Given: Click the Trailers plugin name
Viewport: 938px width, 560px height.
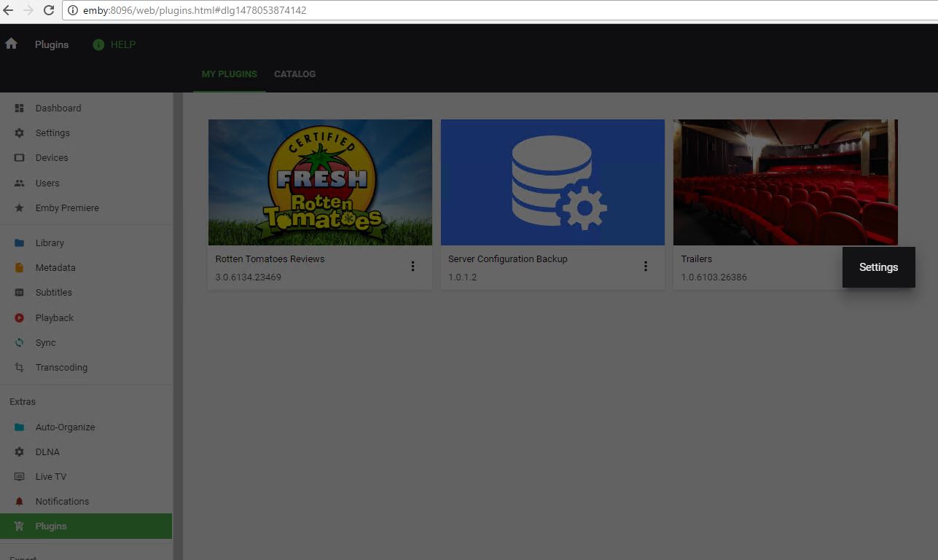Looking at the screenshot, I should [697, 259].
